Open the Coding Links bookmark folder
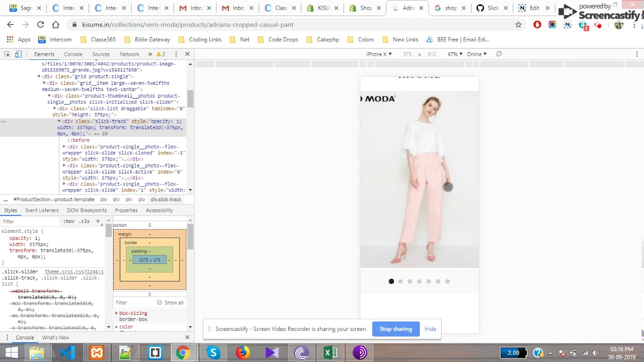644x362 pixels. coord(200,39)
